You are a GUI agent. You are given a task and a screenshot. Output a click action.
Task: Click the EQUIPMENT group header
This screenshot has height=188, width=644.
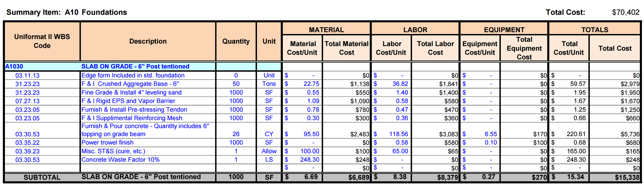pyautogui.click(x=504, y=29)
